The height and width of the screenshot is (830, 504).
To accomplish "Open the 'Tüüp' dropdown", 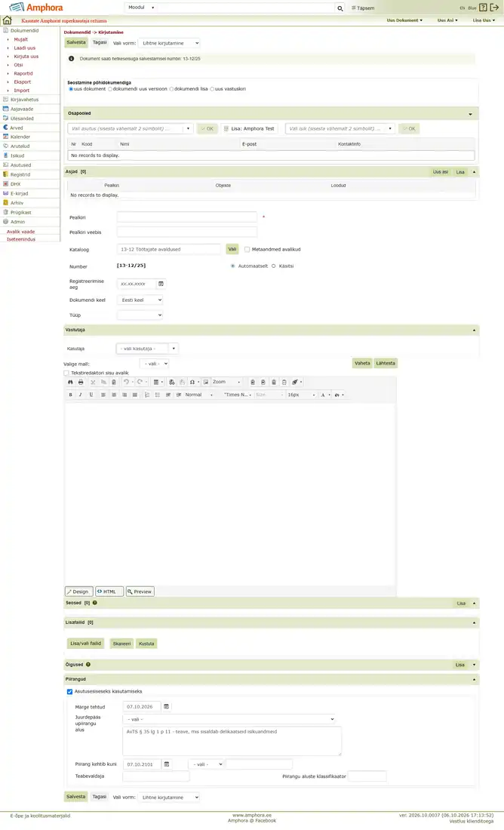I will click(140, 315).
